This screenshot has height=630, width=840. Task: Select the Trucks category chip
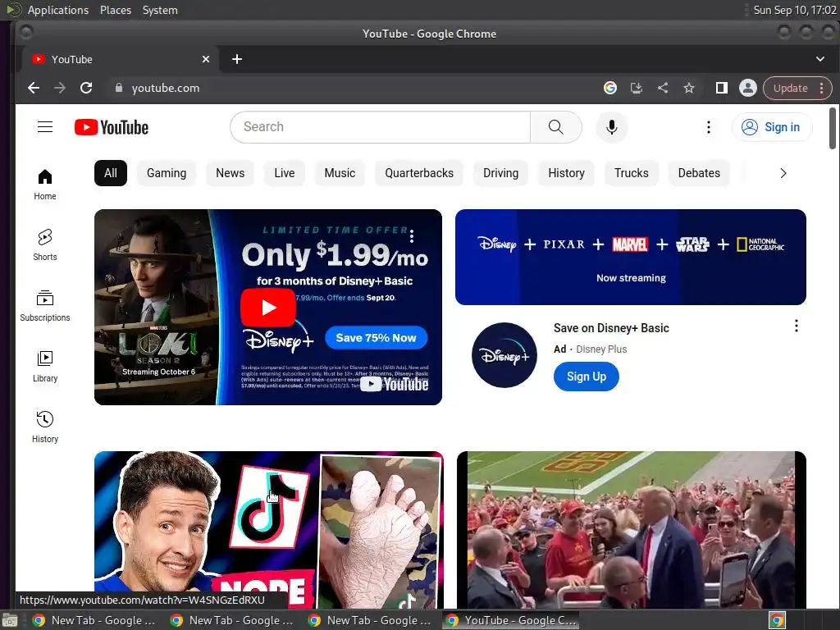tap(631, 173)
